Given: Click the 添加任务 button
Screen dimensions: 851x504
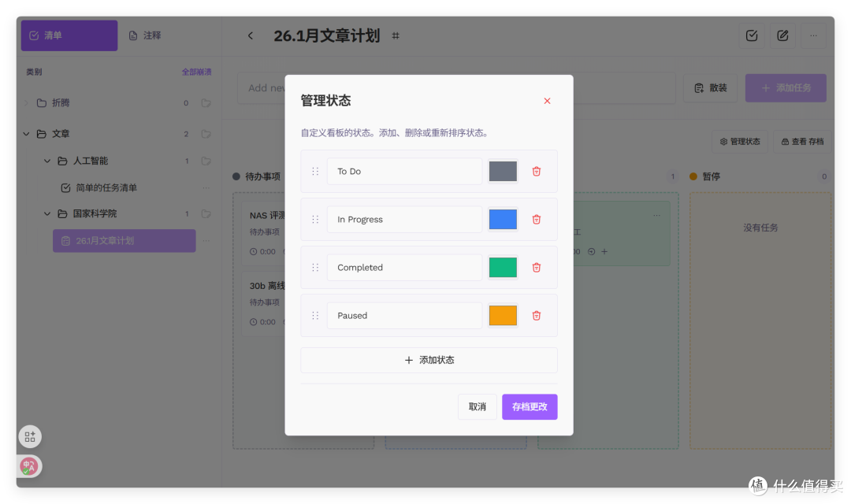Looking at the screenshot, I should [x=786, y=88].
